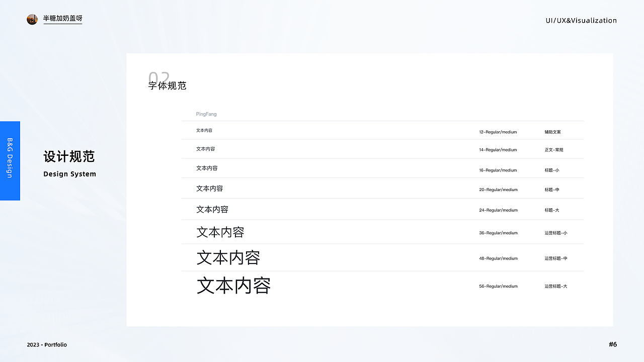Click the 文本内容 sample in the 56–Regular/medium row
The image size is (644, 362).
coord(233,286)
